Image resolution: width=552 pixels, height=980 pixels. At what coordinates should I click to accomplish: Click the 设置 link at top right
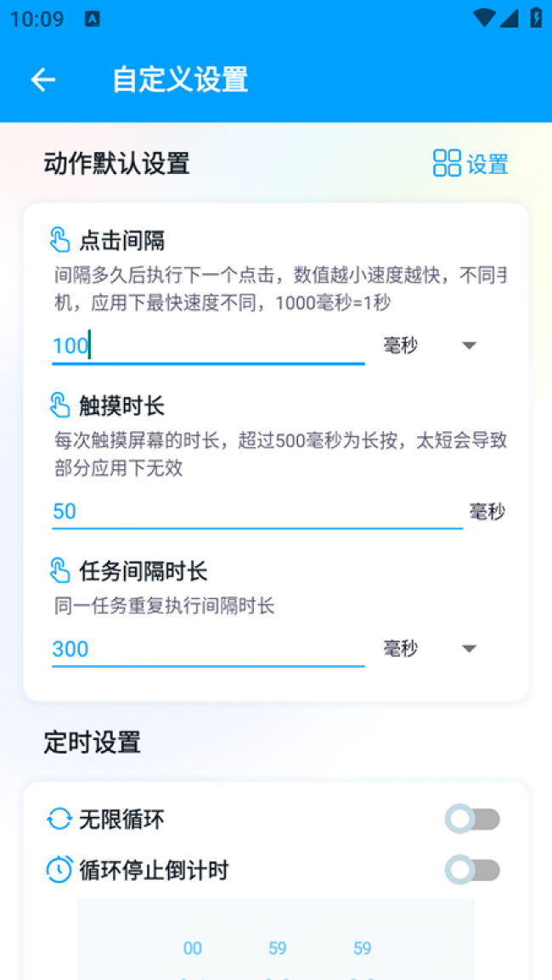coord(487,164)
